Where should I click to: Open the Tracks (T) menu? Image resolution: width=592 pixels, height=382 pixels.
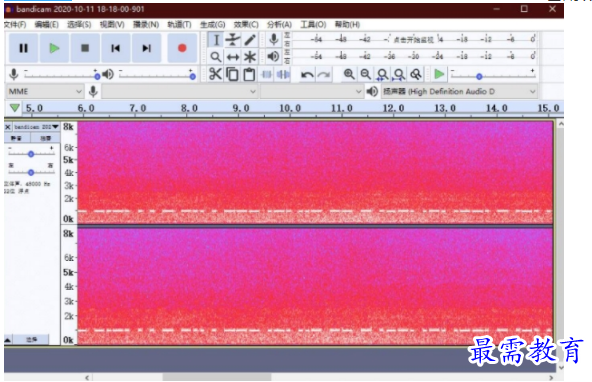point(179,25)
